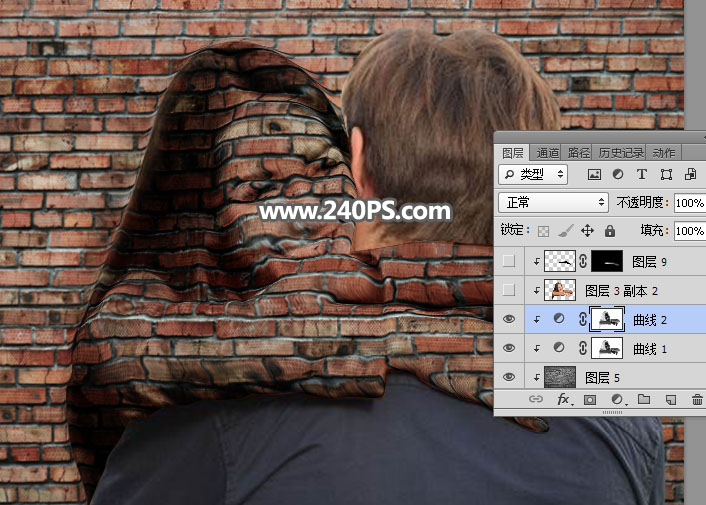Screen dimensions: 706x505
Task: Select the mask thumbnail of 曲线 2
Action: click(x=607, y=320)
